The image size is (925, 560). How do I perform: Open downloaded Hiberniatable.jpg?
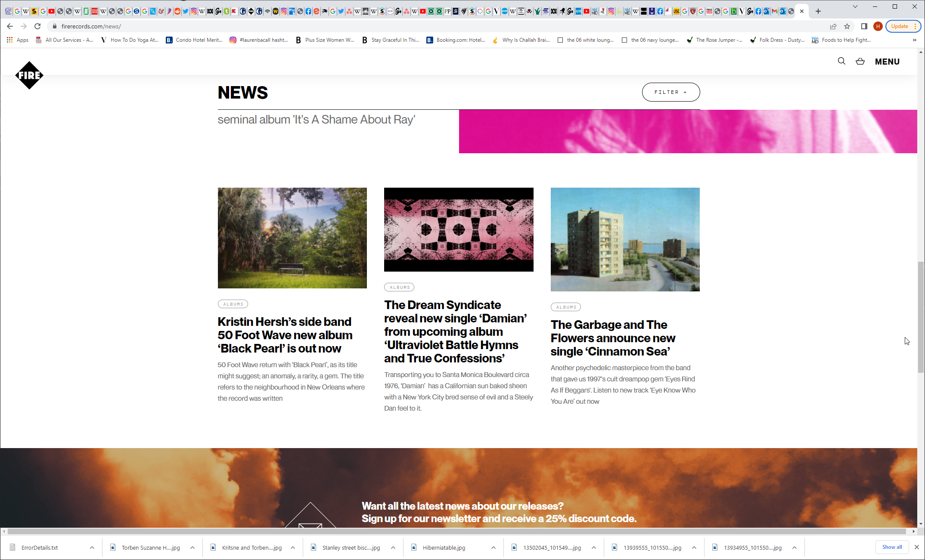pyautogui.click(x=444, y=548)
